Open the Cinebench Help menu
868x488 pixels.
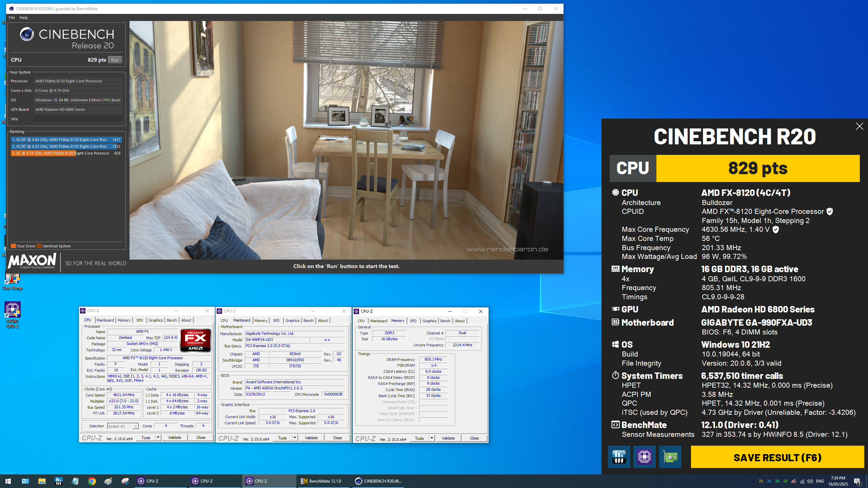24,18
